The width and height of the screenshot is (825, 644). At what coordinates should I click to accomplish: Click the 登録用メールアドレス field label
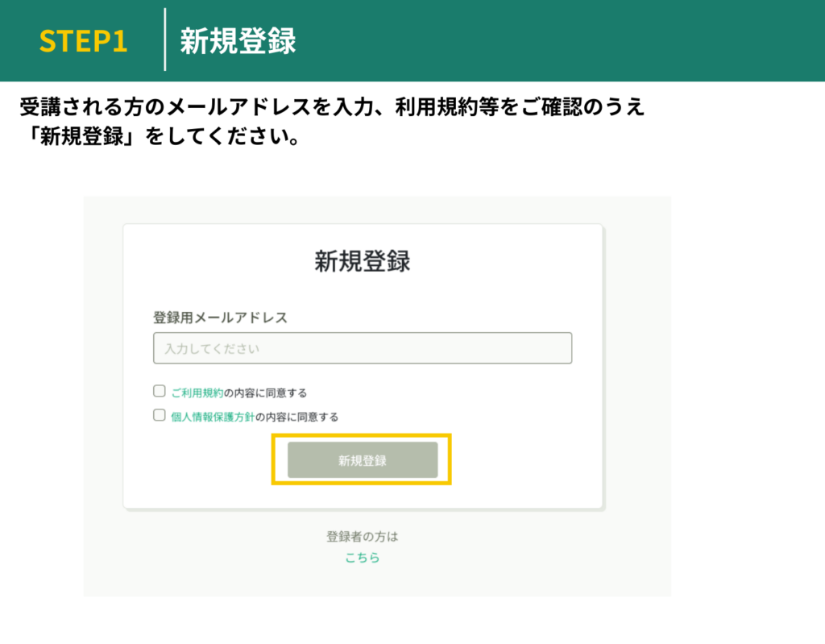pos(220,318)
